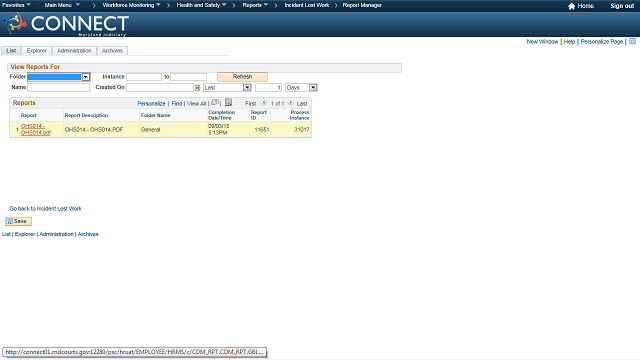Click bottom Administration link
The height and width of the screenshot is (360, 640).
(x=56, y=234)
